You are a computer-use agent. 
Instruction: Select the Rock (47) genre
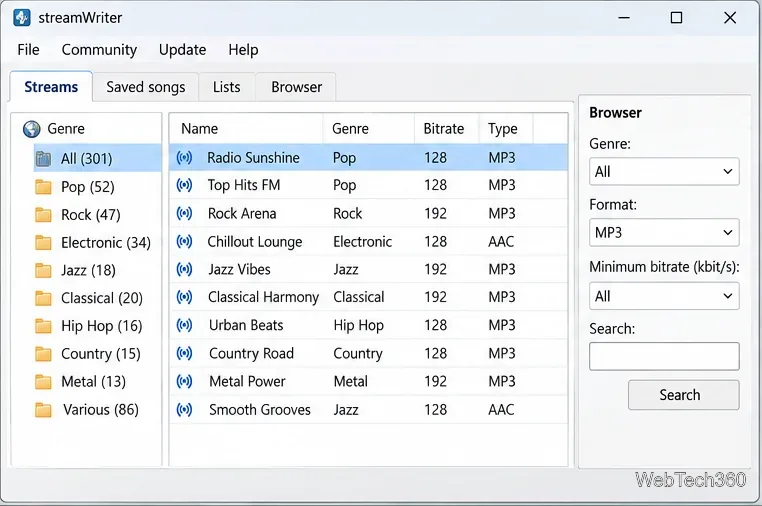(91, 214)
